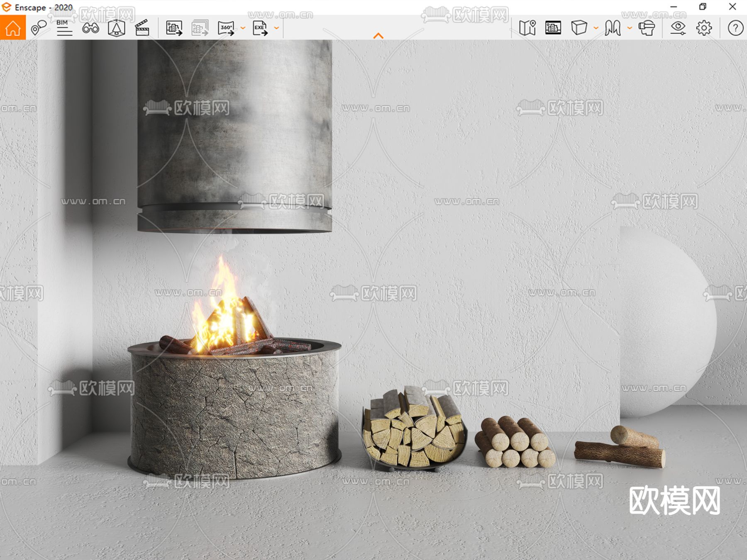Open the minimap icon
Image resolution: width=747 pixels, height=560 pixels.
[527, 28]
